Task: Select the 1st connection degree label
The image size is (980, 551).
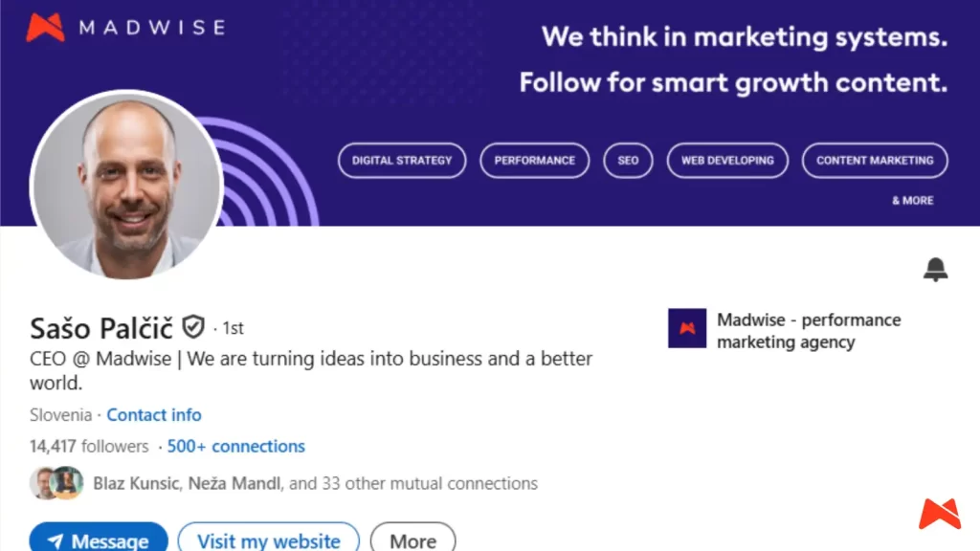Action: [232, 328]
